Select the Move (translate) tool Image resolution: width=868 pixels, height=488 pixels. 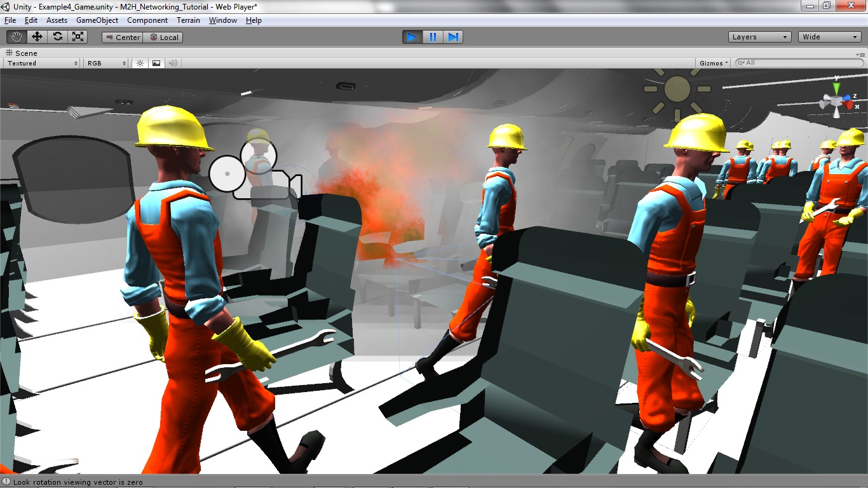(x=37, y=37)
